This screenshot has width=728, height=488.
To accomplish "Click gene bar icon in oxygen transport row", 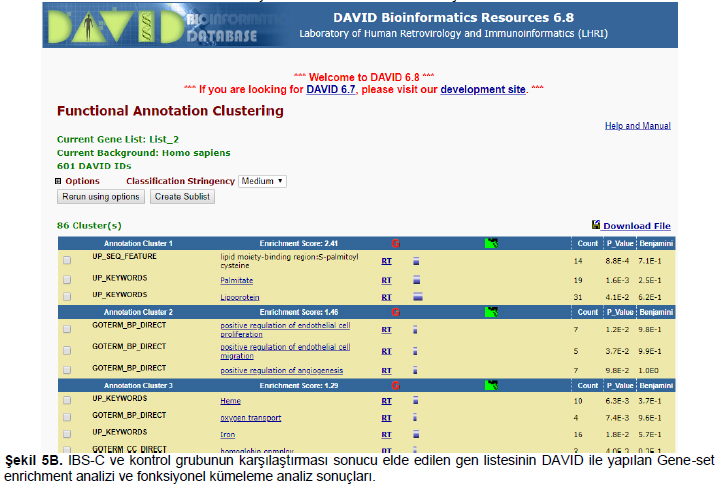I will 415,417.
